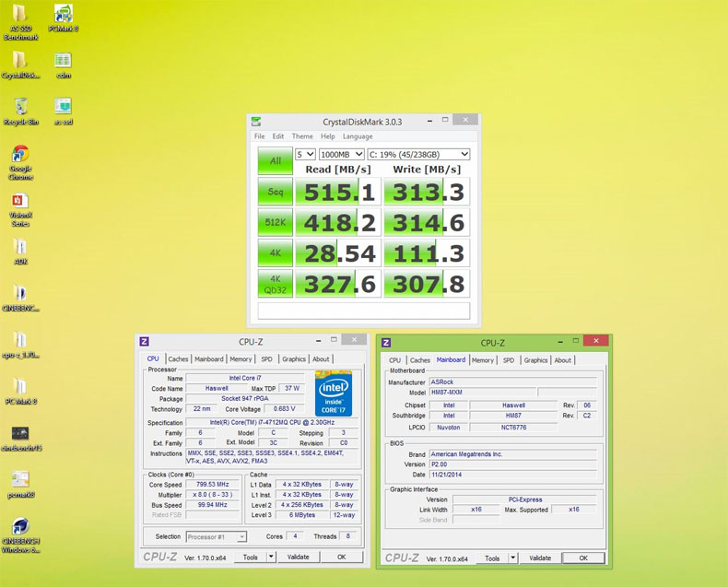Image resolution: width=728 pixels, height=587 pixels.
Task: Switch to Caches tab in CPU-Z processor window
Action: [178, 359]
